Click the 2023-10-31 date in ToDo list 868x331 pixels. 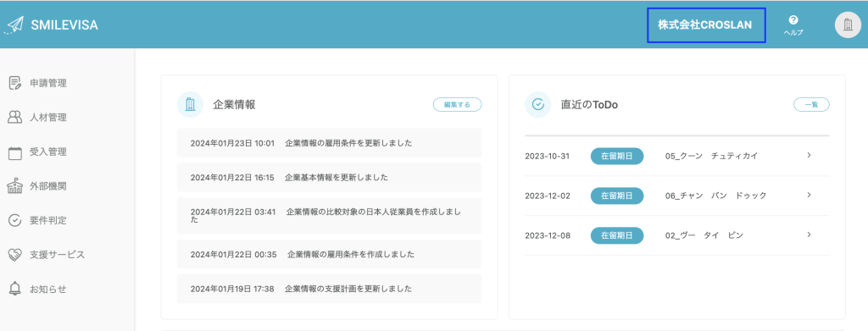click(547, 156)
